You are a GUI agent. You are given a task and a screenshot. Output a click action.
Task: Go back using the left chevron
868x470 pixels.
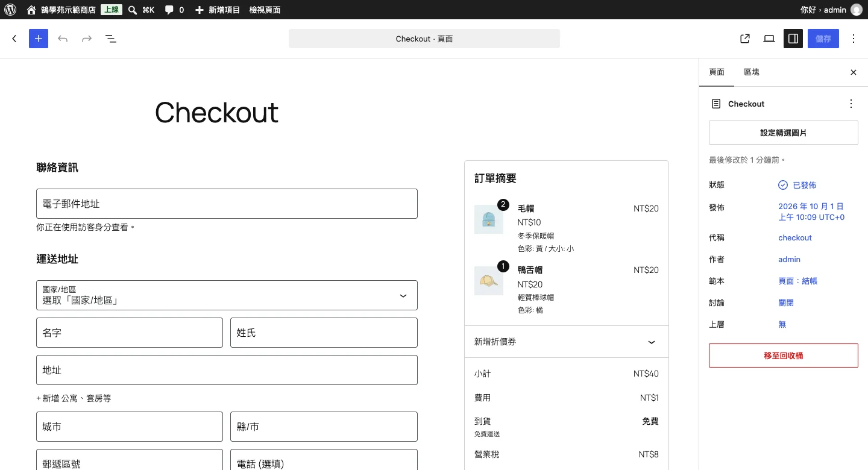14,39
